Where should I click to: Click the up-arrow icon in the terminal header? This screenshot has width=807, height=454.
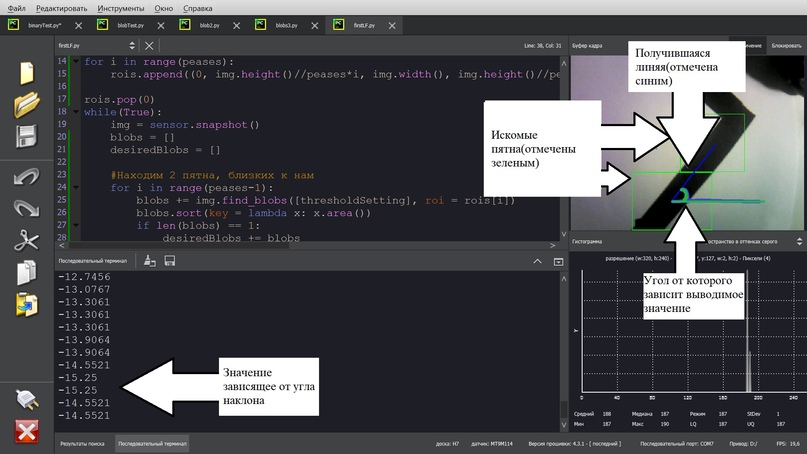537,261
